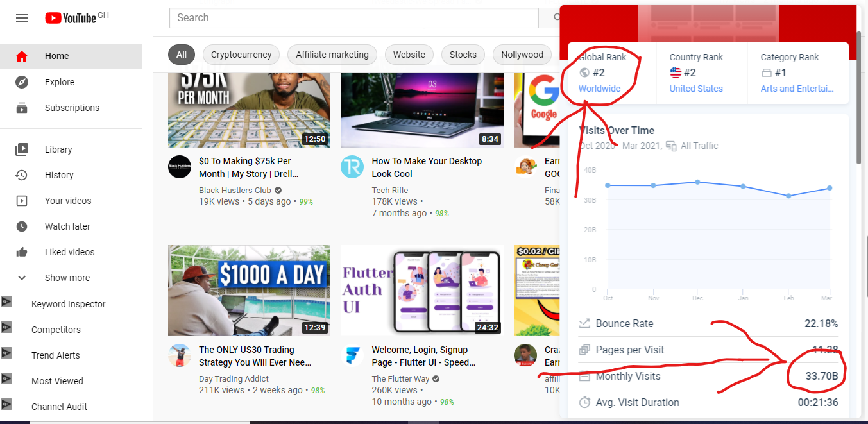
Task: Click the Tech Rifle channel avatar
Action: click(352, 167)
